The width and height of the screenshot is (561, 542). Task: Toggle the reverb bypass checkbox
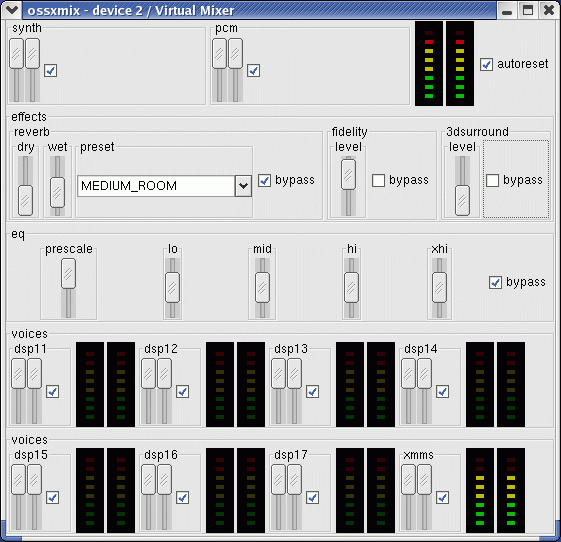click(264, 180)
